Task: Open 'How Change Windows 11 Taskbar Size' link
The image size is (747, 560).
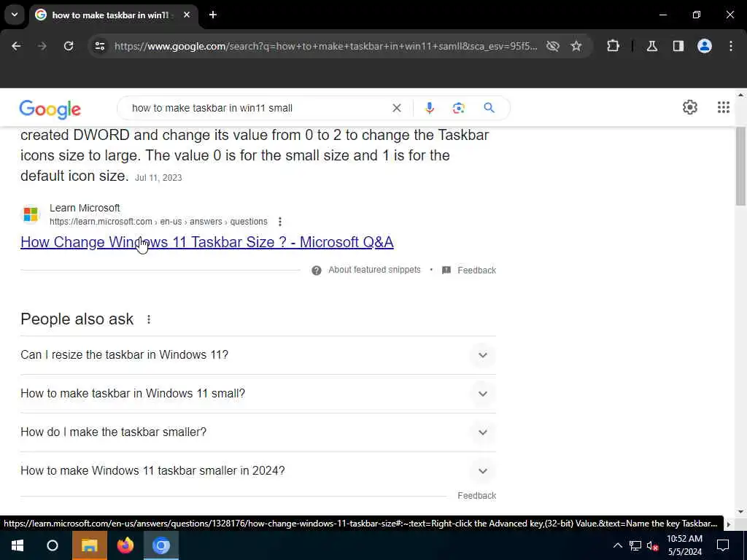Action: pyautogui.click(x=206, y=242)
